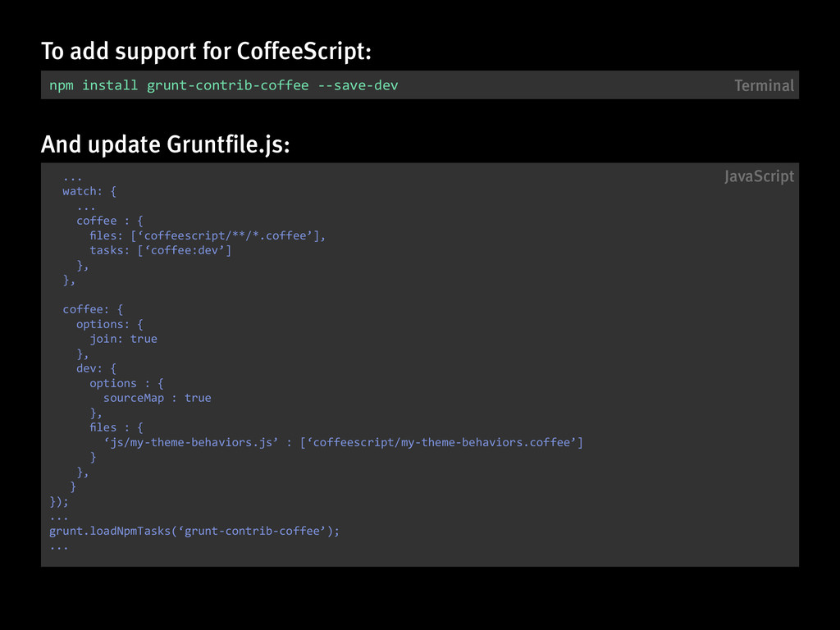Click the grunt.loadNpmTasks line
This screenshot has width=840, height=630.
(194, 531)
